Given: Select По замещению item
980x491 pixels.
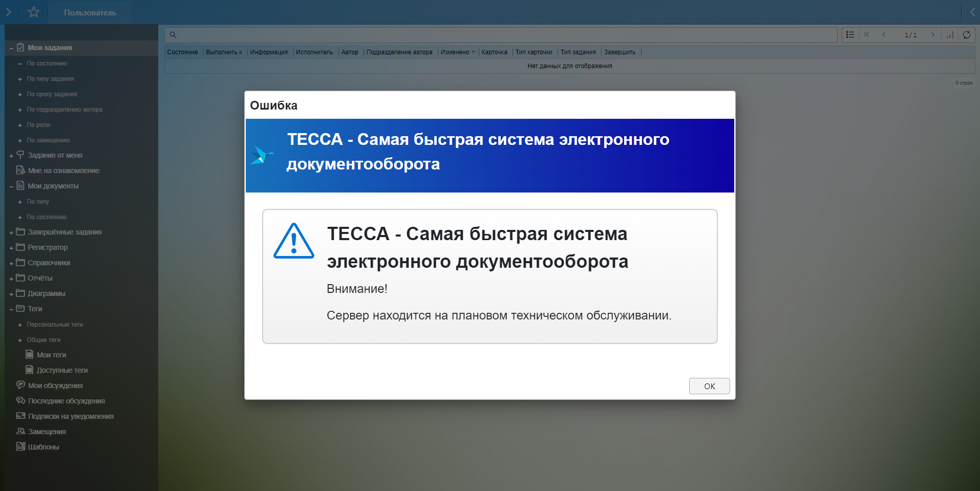Looking at the screenshot, I should tap(48, 140).
